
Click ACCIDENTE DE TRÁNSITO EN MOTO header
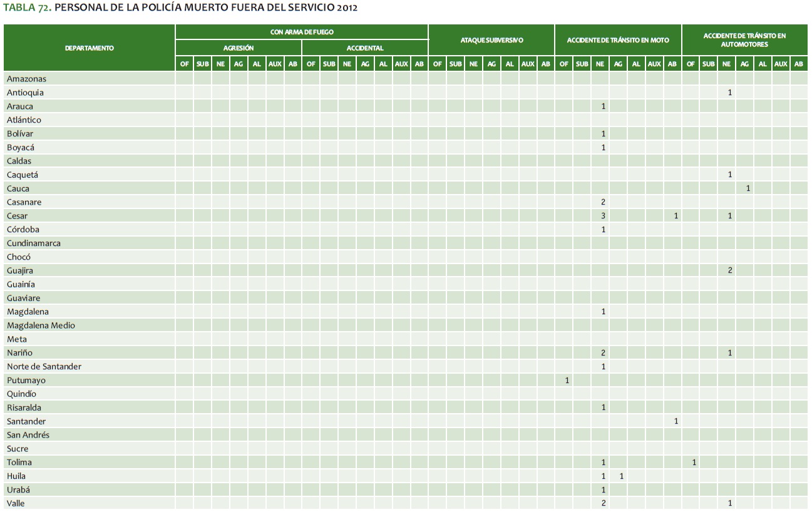[618, 40]
